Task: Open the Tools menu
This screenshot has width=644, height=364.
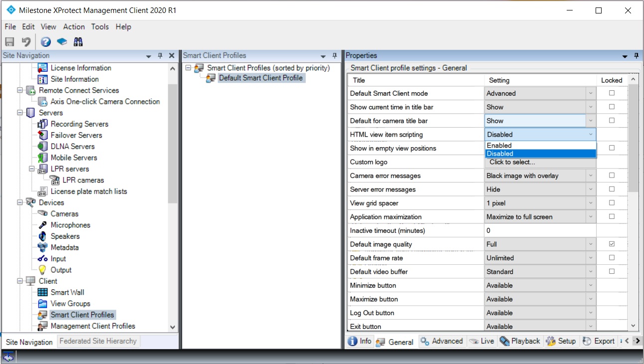Action: [100, 26]
